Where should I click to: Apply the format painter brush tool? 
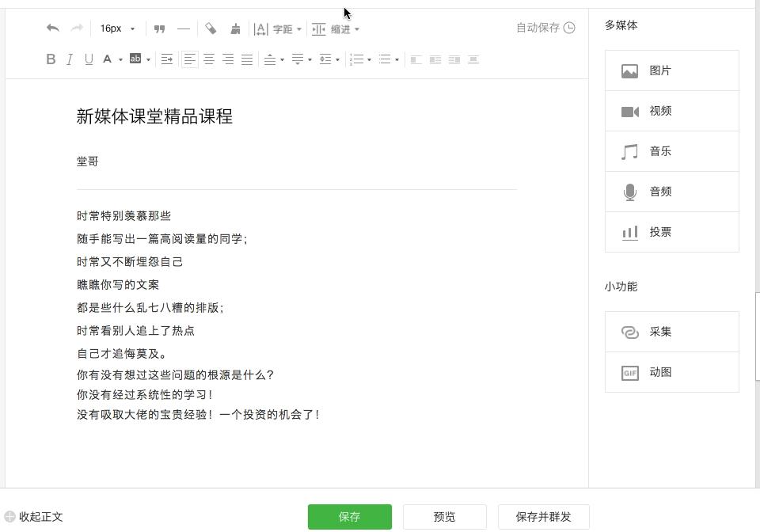pos(236,28)
